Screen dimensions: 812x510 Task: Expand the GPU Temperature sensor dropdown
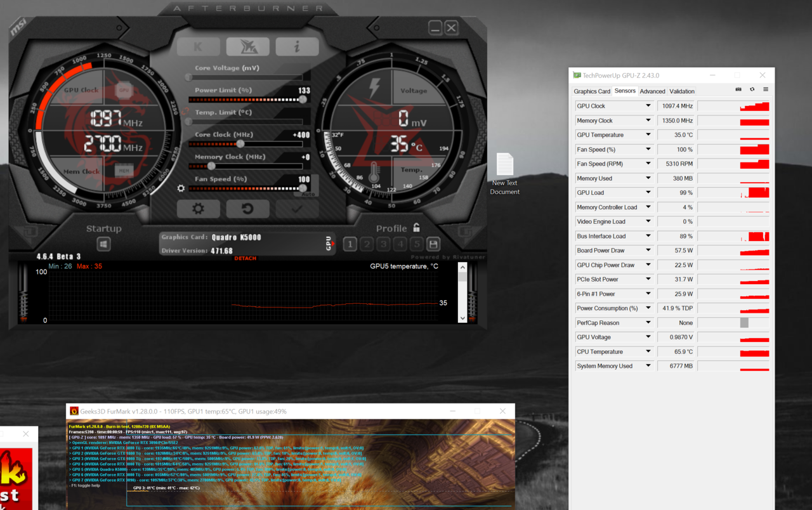[648, 135]
